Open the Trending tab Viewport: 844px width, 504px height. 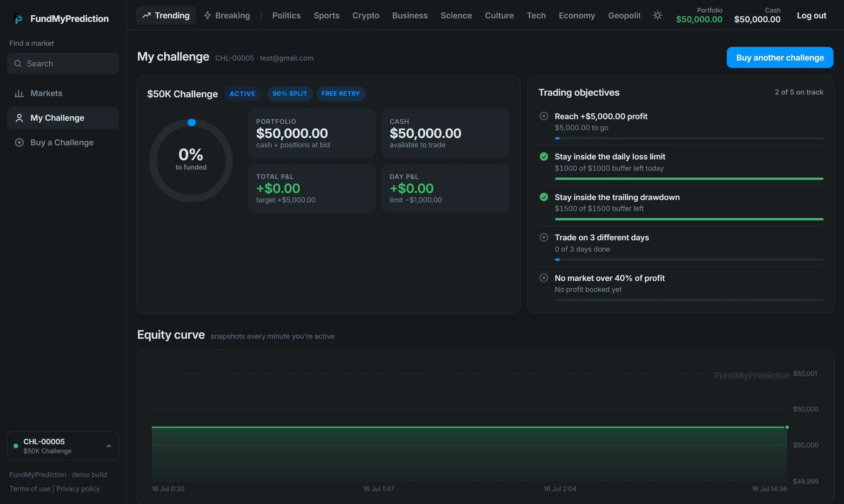(166, 16)
